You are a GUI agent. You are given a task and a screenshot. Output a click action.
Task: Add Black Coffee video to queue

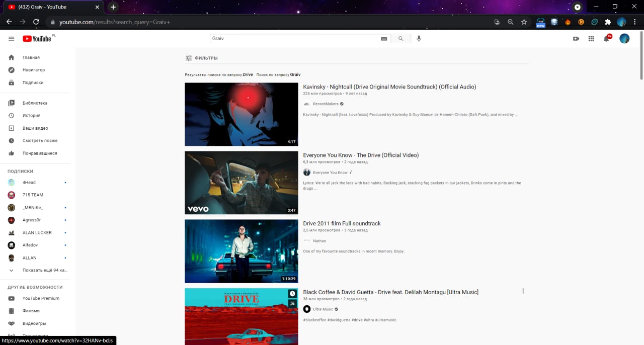click(x=292, y=303)
